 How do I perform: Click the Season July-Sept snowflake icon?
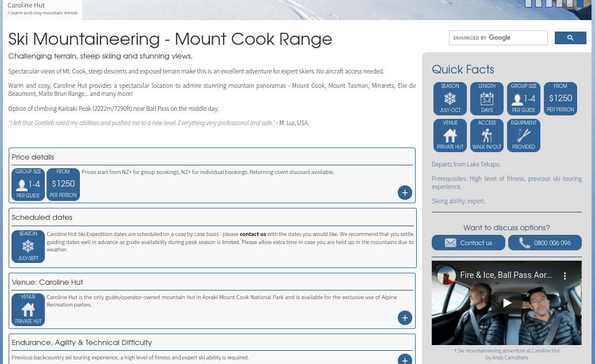tap(28, 246)
